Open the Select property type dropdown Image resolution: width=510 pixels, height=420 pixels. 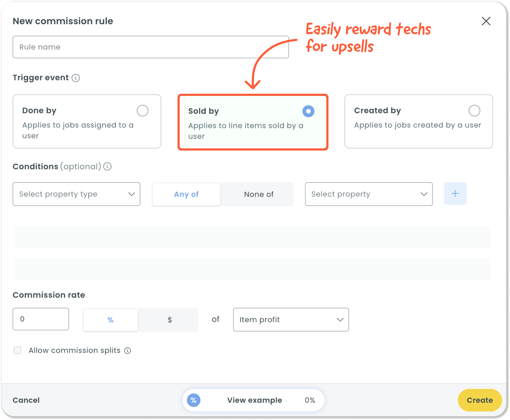pos(76,194)
